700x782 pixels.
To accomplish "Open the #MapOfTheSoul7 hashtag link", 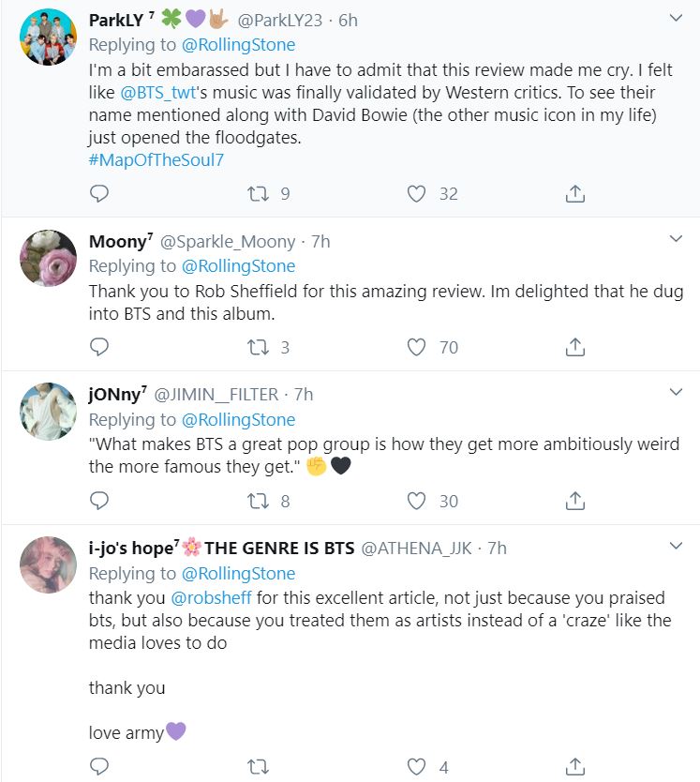I will coord(156,159).
